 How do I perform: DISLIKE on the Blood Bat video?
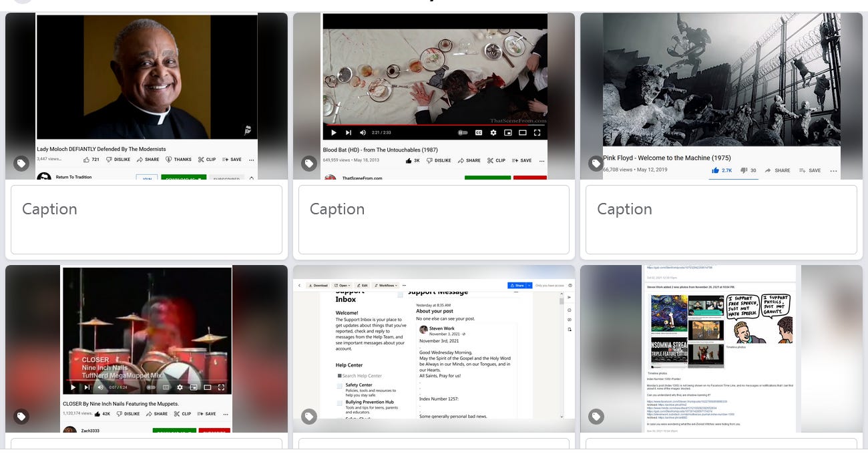[437, 160]
